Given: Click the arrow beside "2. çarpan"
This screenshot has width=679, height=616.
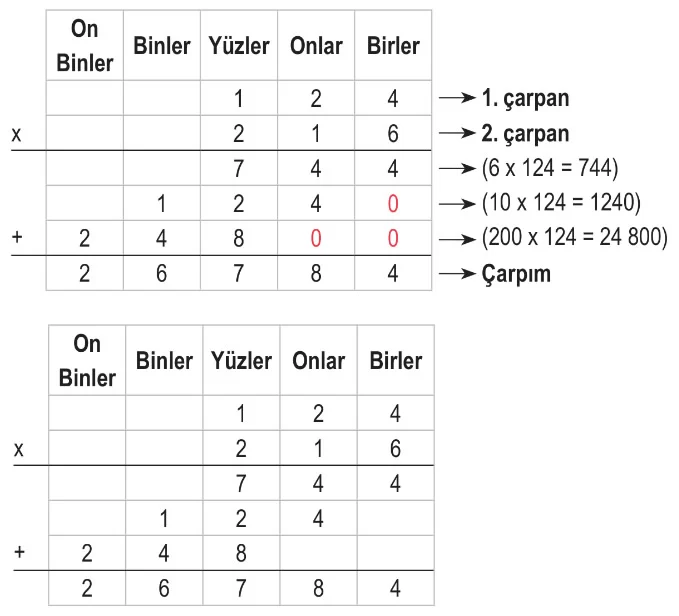Looking at the screenshot, I should pyautogui.click(x=457, y=134).
